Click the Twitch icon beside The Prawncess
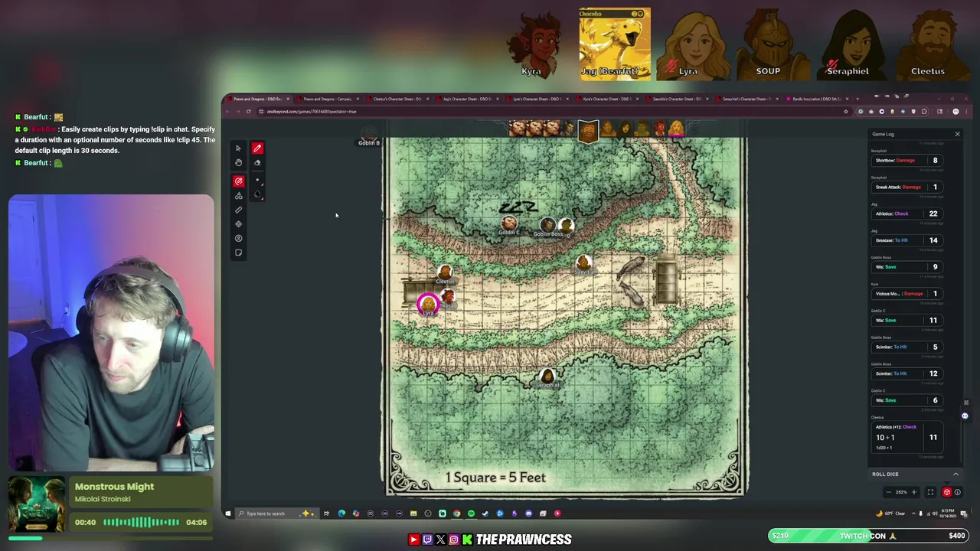 pos(427,540)
